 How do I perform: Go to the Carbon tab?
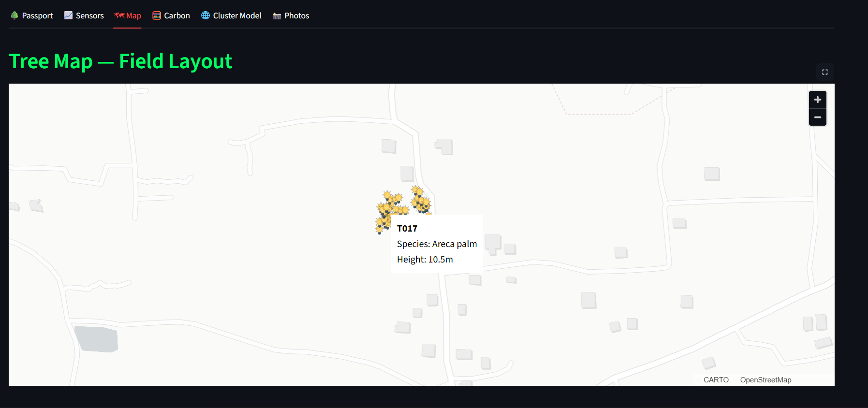point(171,15)
